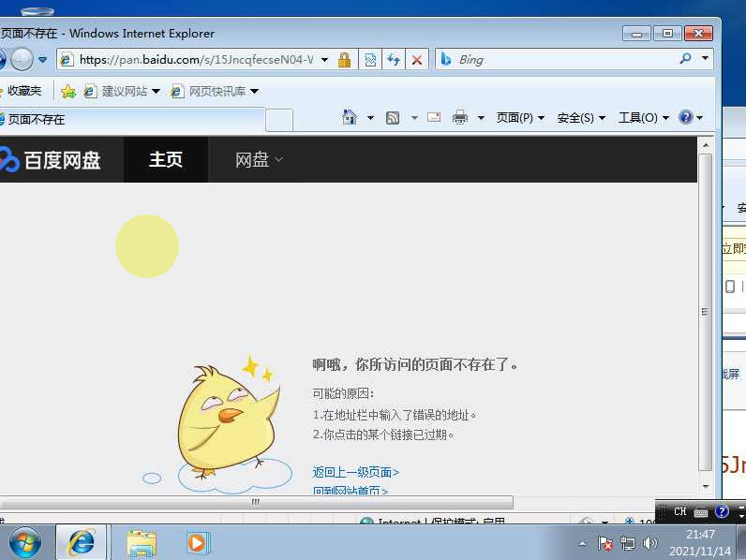Open the 工具(O) dropdown menu
746x560 pixels.
coord(643,117)
